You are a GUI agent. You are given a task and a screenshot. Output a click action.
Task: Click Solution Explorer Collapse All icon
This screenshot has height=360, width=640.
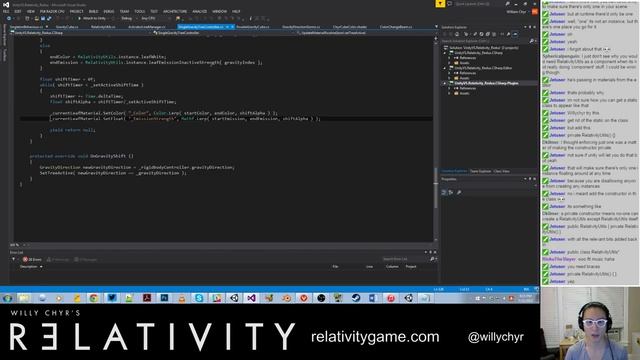tap(487, 34)
